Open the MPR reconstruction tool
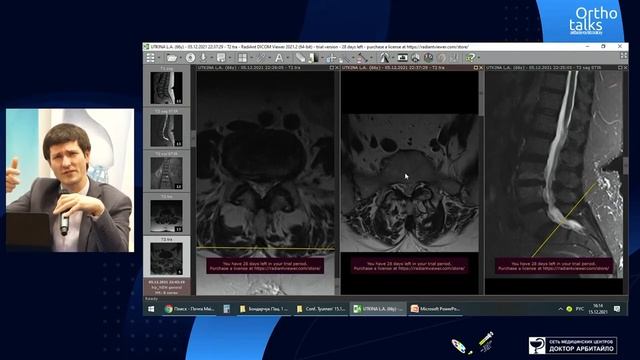This screenshot has height=360, width=640. tap(385, 58)
